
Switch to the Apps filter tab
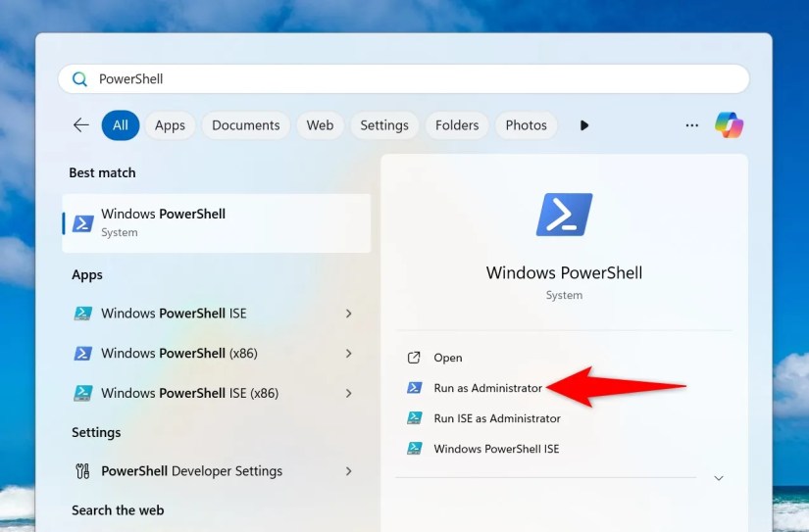pos(170,125)
